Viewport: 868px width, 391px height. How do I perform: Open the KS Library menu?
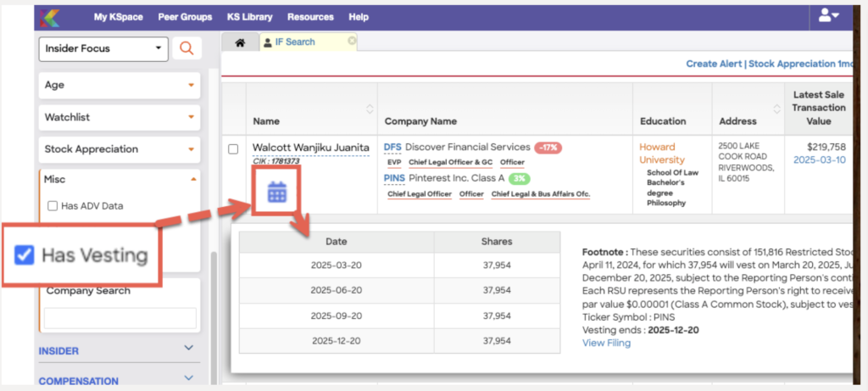(x=250, y=17)
